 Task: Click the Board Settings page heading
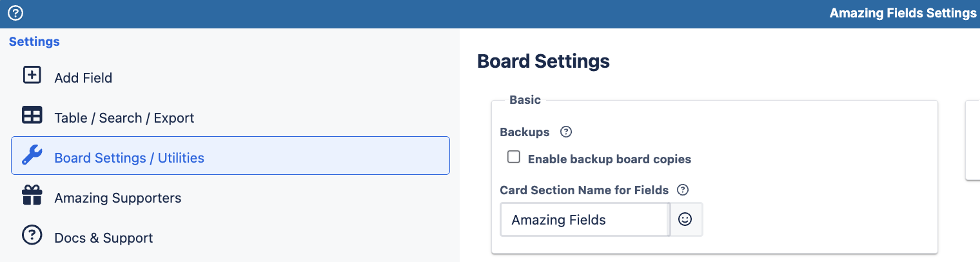(543, 61)
